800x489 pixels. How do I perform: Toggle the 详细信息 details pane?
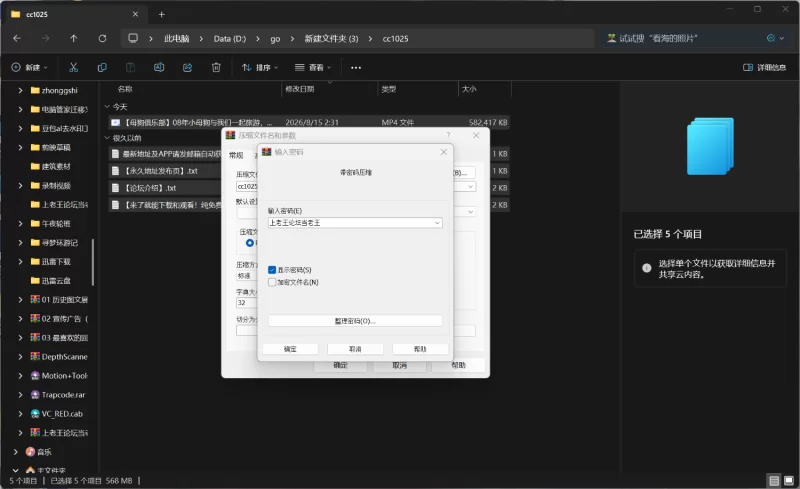coord(764,67)
